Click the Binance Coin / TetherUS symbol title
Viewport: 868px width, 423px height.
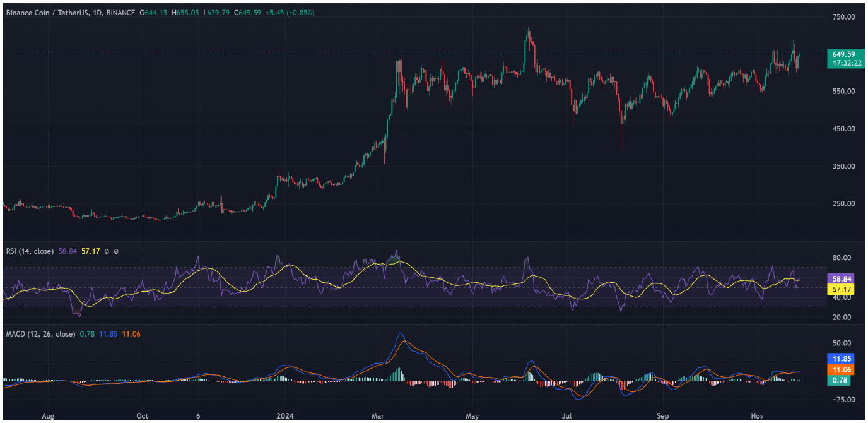[47, 13]
